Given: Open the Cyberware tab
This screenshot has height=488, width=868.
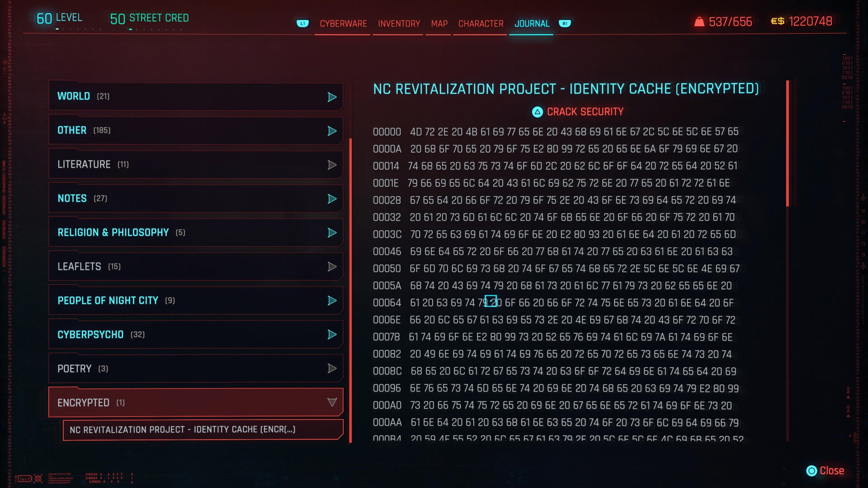Looking at the screenshot, I should [x=343, y=24].
